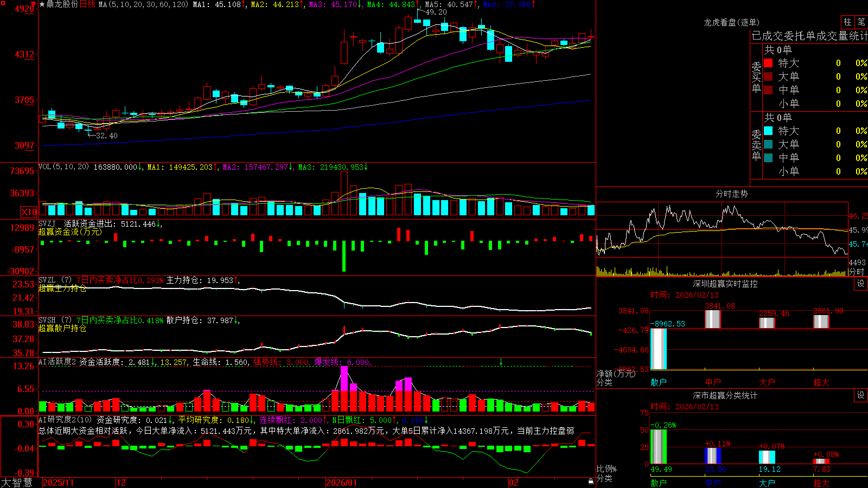868x488 pixels.
Task: Click the lock icon at the end of the date axis
Action: [591, 481]
